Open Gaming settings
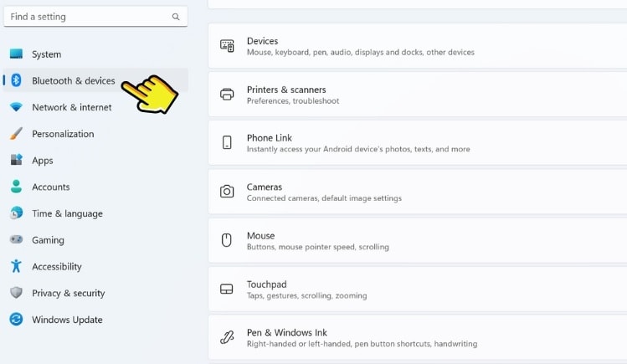This screenshot has width=627, height=364. (x=95, y=239)
